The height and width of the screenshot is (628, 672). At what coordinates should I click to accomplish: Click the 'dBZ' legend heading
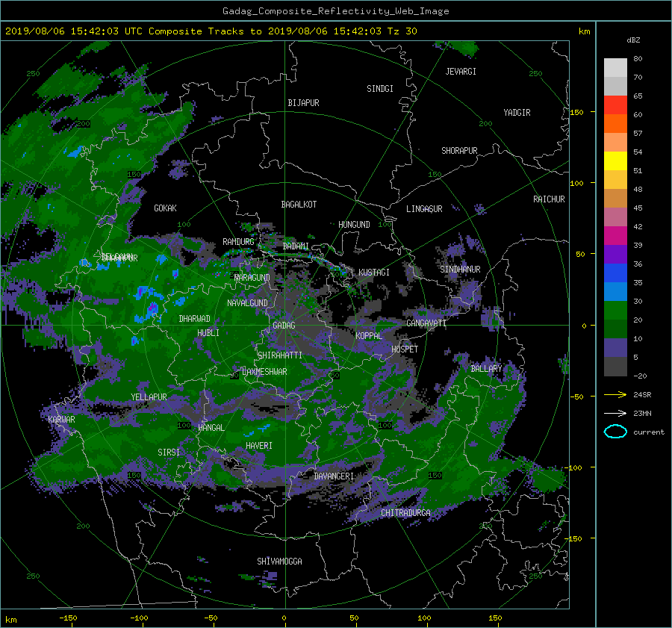click(633, 40)
